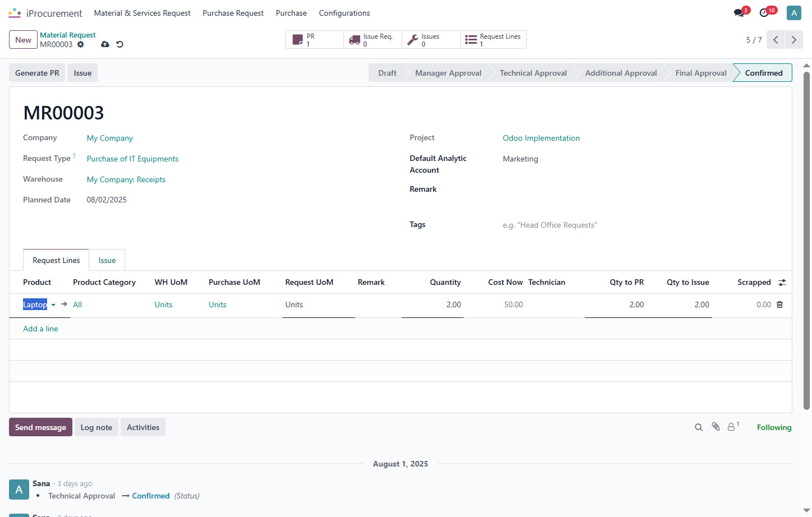Open the Purchase Request menu
This screenshot has width=812, height=517.
click(233, 13)
